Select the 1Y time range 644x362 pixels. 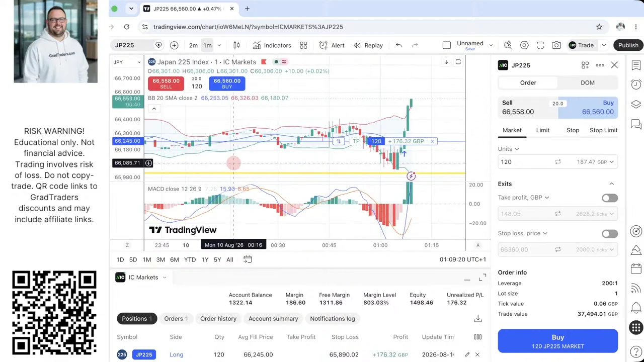(x=205, y=259)
